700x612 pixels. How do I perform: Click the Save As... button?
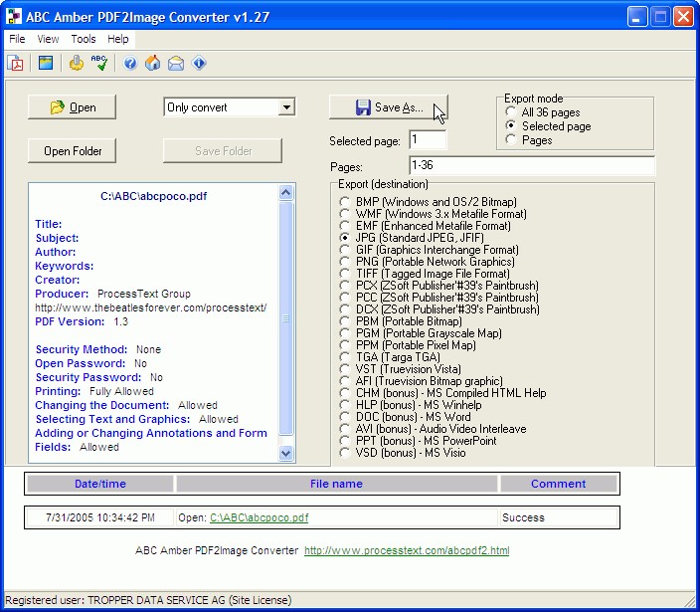[x=388, y=107]
